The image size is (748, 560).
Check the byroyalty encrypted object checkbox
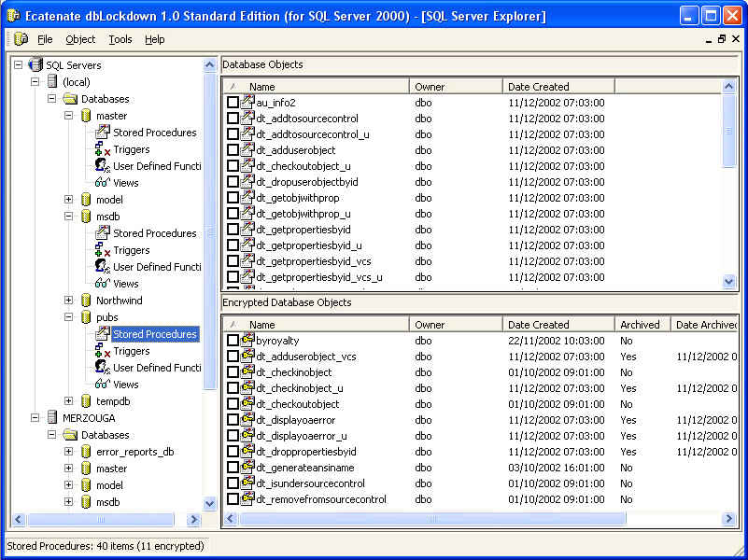(x=233, y=341)
